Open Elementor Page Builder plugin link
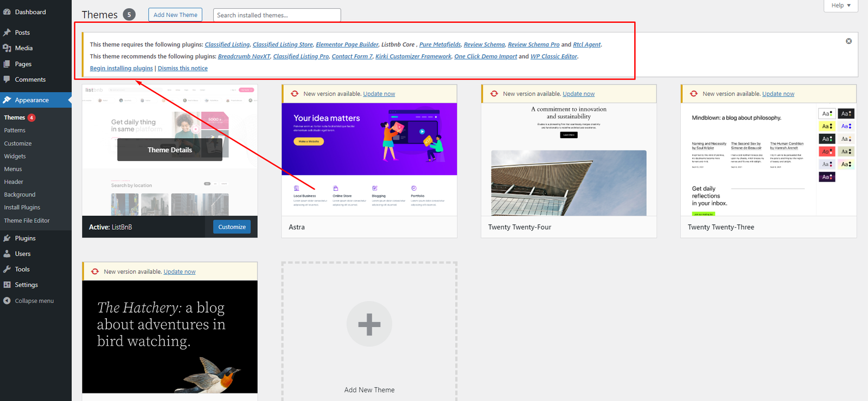Viewport: 868px width, 401px height. click(347, 44)
